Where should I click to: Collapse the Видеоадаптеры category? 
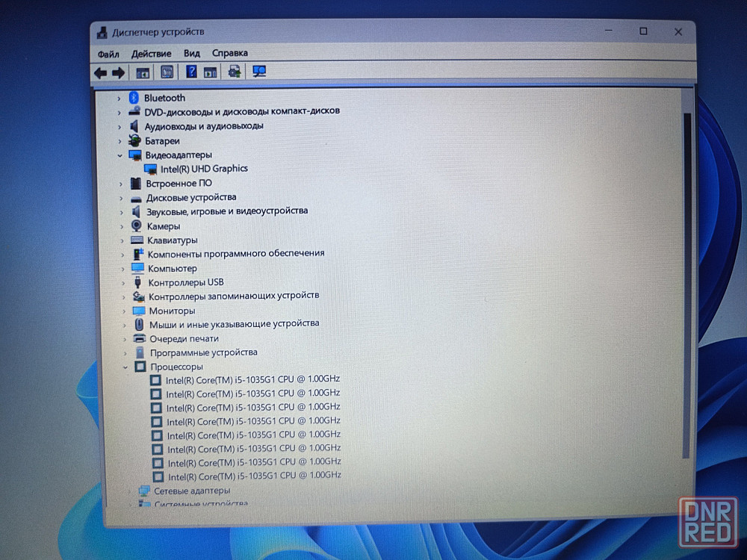click(x=120, y=156)
